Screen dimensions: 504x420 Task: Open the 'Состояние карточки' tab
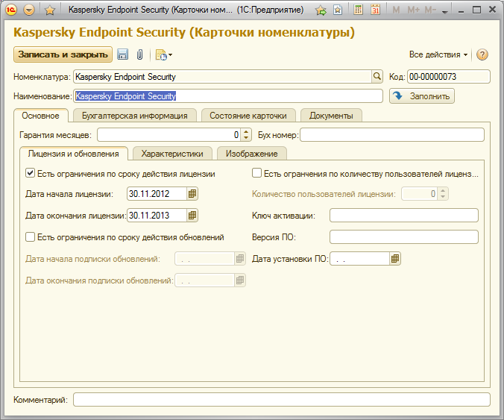248,116
